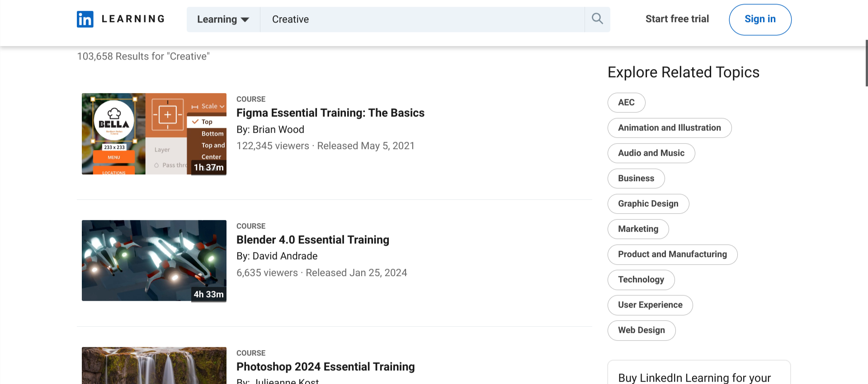Click the page vertical scrollbar

(x=866, y=63)
